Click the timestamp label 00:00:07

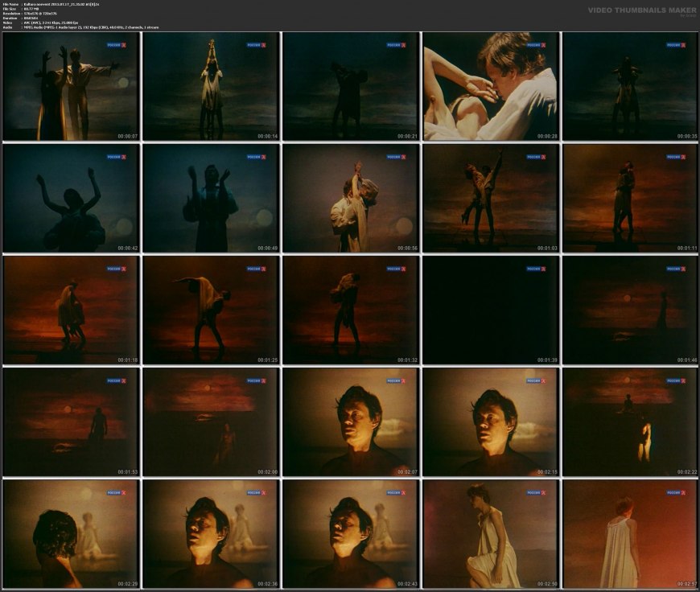click(127, 136)
